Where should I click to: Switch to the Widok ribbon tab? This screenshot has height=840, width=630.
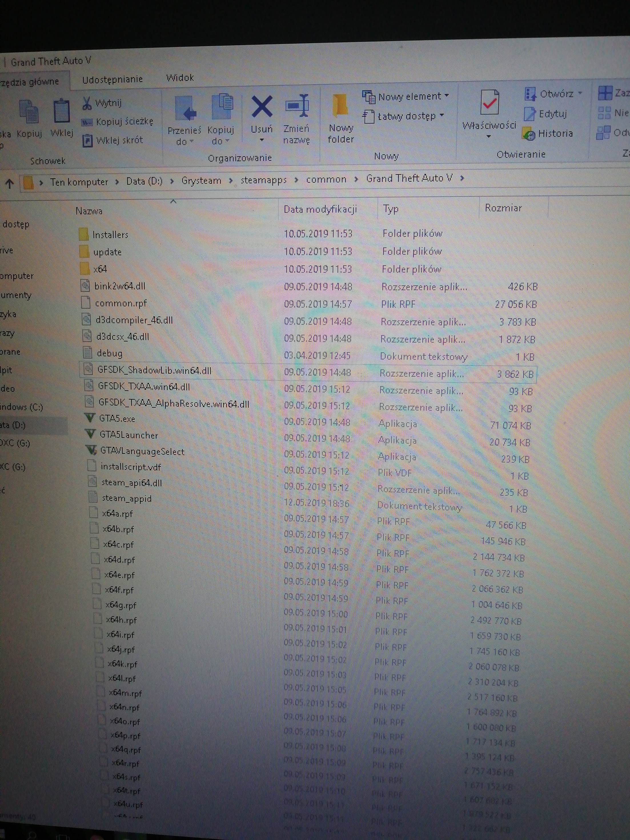coord(180,78)
